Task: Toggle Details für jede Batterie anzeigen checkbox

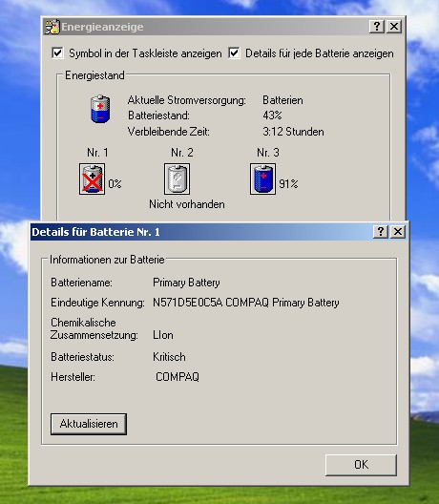Action: pyautogui.click(x=234, y=53)
